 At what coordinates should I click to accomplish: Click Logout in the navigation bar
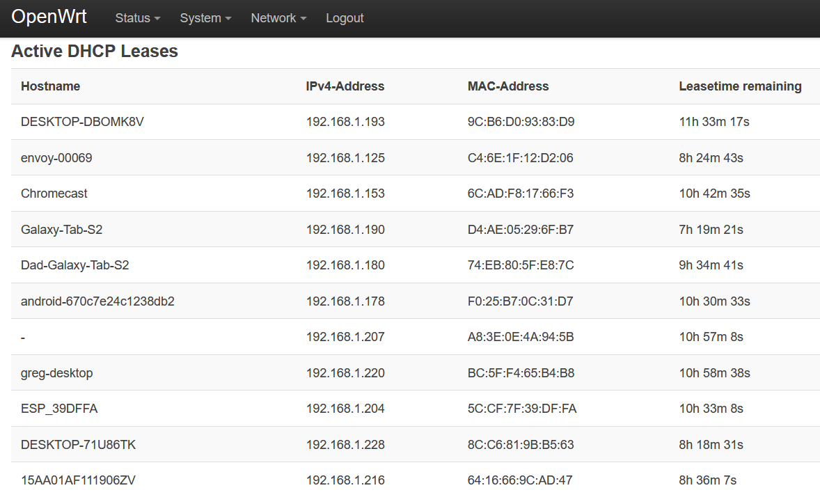coord(345,18)
